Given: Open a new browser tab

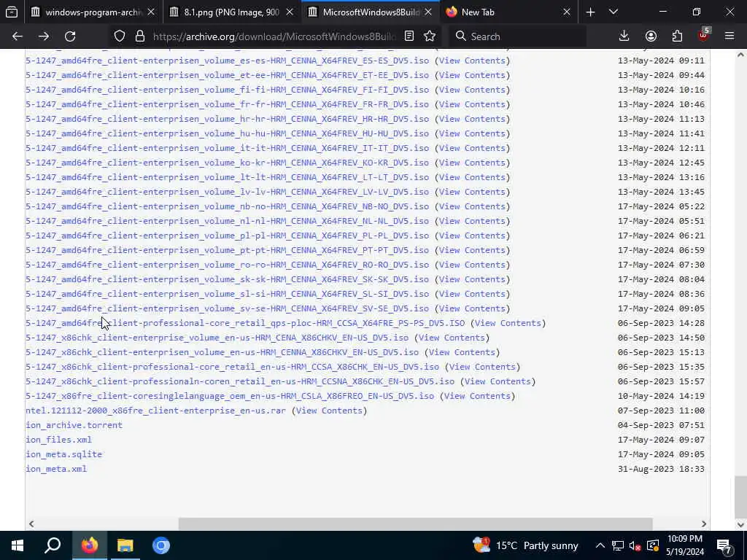Looking at the screenshot, I should (x=590, y=12).
